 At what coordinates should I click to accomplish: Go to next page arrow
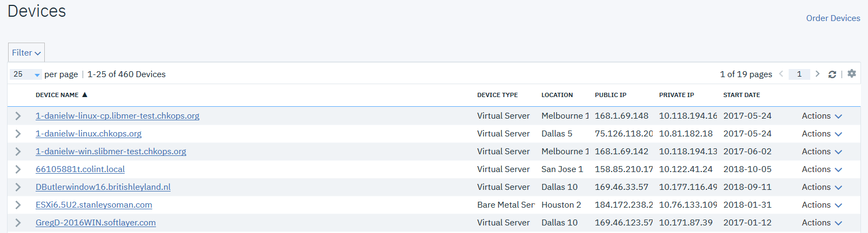click(817, 74)
